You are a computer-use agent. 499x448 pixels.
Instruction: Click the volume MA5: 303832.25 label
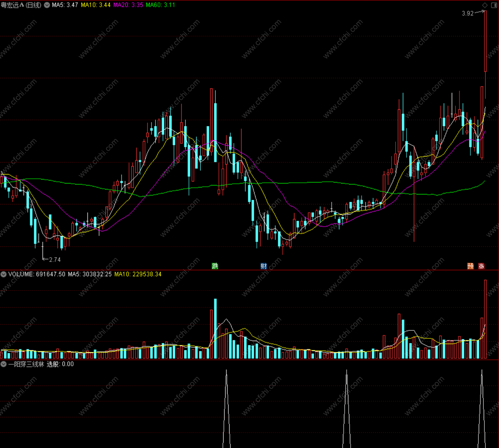coord(90,274)
